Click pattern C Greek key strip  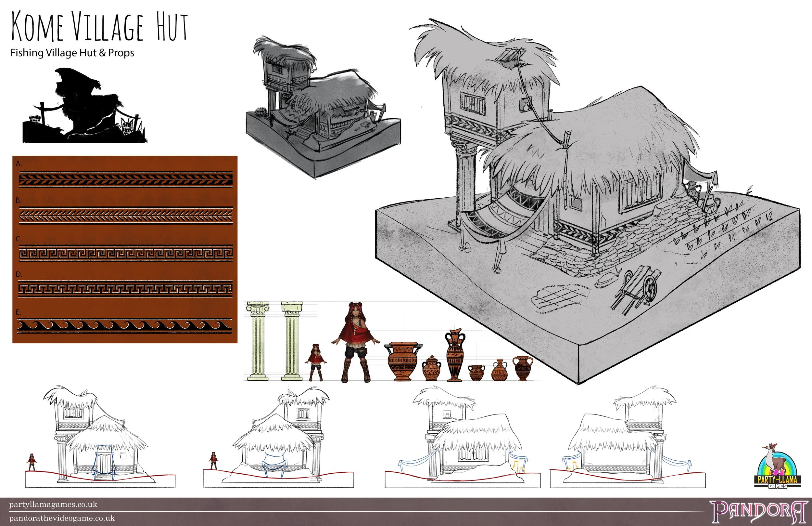tap(126, 253)
